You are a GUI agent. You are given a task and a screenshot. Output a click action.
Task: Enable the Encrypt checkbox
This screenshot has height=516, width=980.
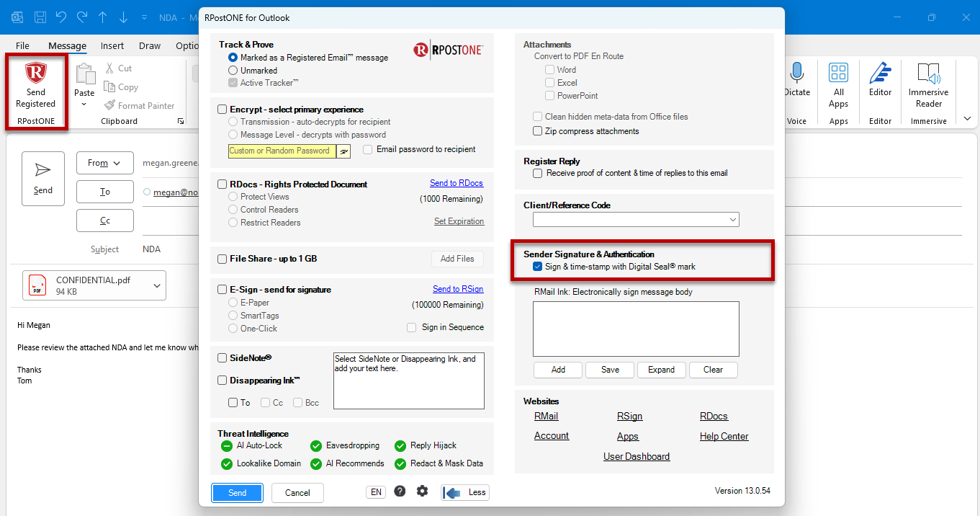[x=222, y=110]
